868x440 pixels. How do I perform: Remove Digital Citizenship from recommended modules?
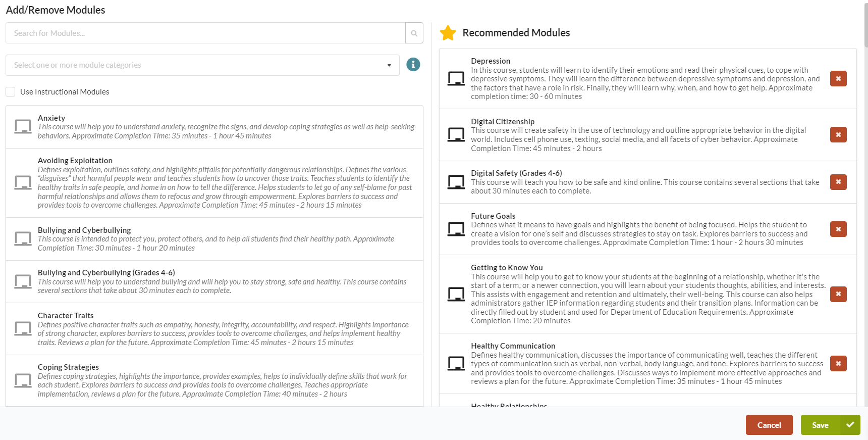pos(838,134)
